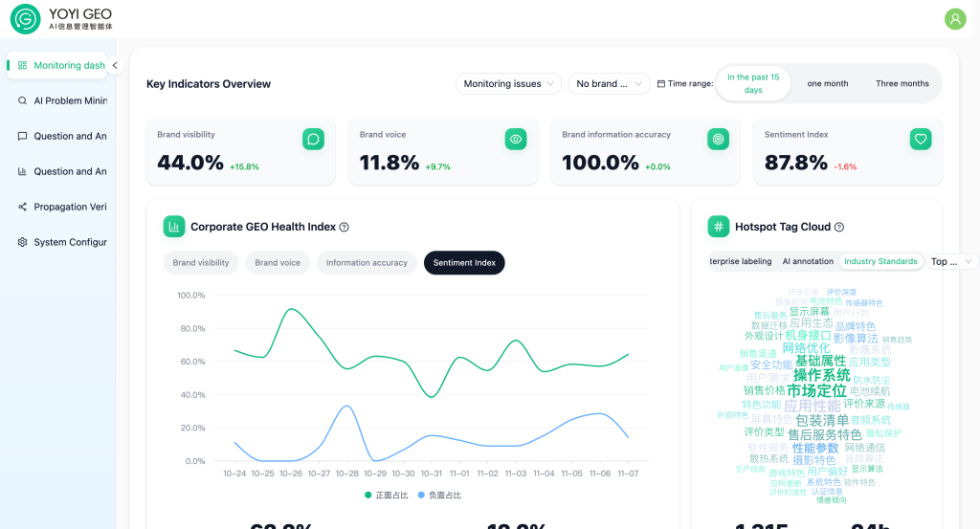This screenshot has height=529, width=980.
Task: Select the one month time range
Action: click(x=828, y=84)
